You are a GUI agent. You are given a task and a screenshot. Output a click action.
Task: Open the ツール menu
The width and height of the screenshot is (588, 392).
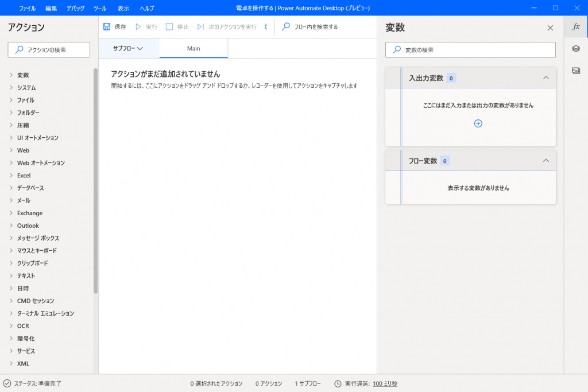click(100, 8)
